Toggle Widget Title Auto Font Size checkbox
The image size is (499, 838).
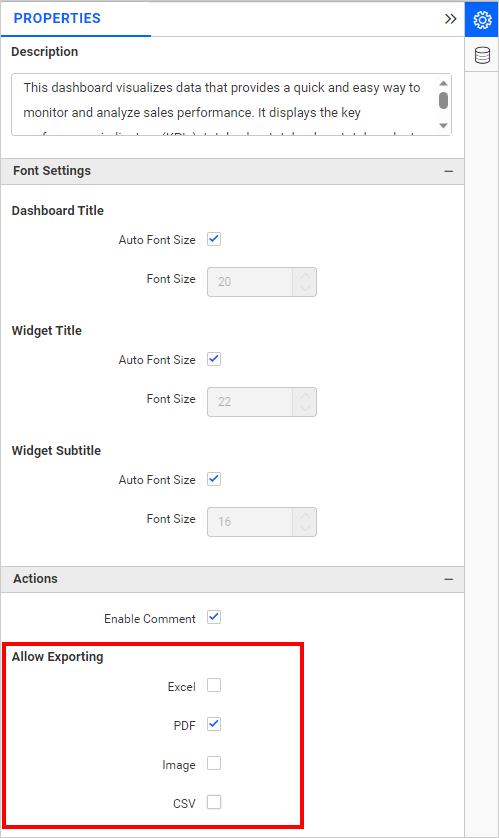pos(214,359)
